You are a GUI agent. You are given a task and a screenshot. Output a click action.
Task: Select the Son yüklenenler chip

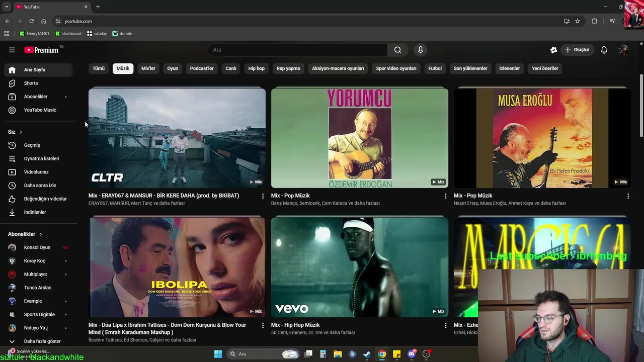point(470,68)
